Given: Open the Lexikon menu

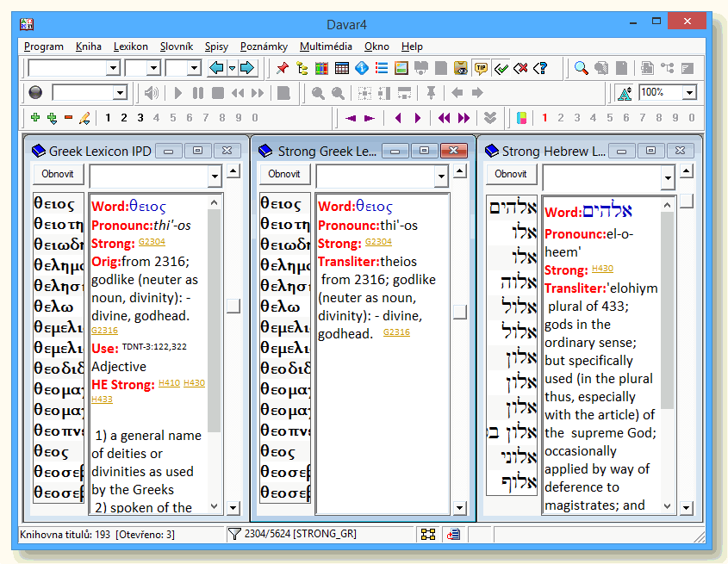Looking at the screenshot, I should point(130,46).
